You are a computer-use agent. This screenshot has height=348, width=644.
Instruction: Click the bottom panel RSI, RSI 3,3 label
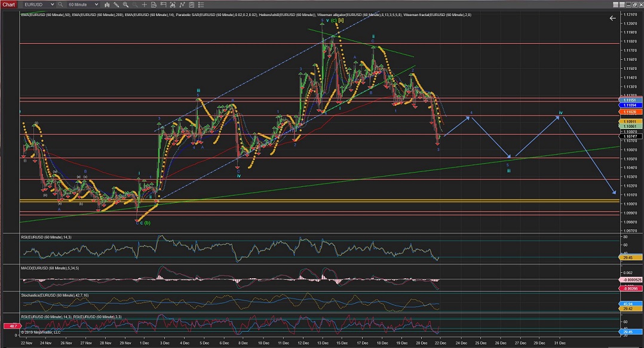click(x=71, y=317)
